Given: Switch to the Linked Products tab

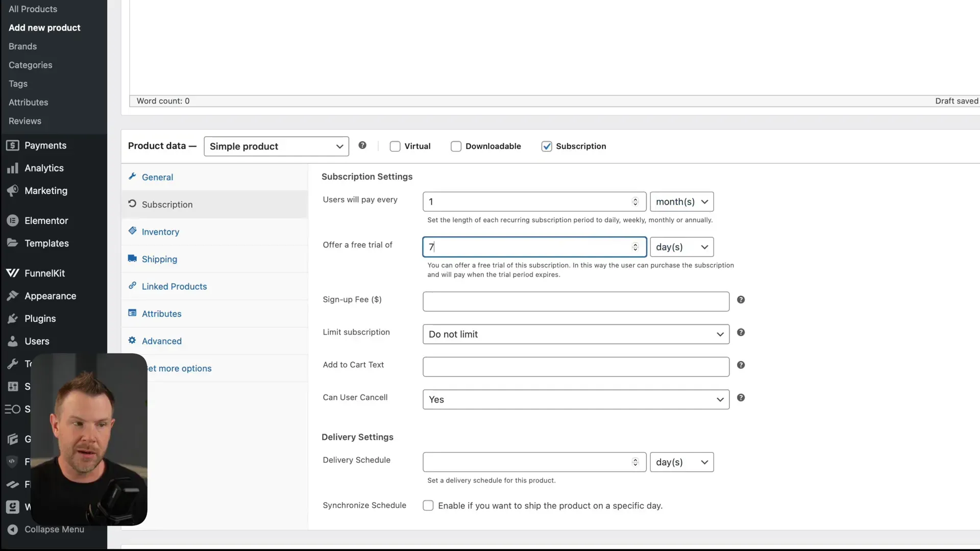Looking at the screenshot, I should pyautogui.click(x=214, y=287).
